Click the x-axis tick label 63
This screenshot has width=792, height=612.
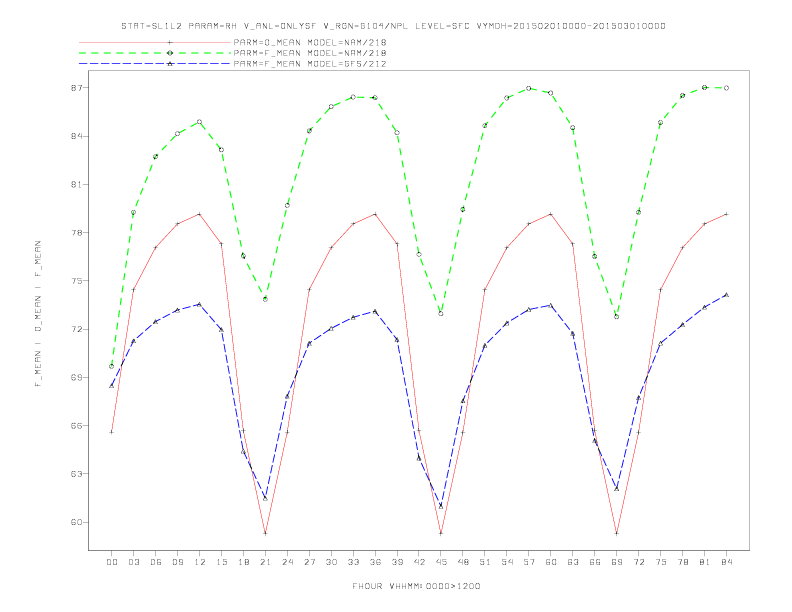(573, 562)
